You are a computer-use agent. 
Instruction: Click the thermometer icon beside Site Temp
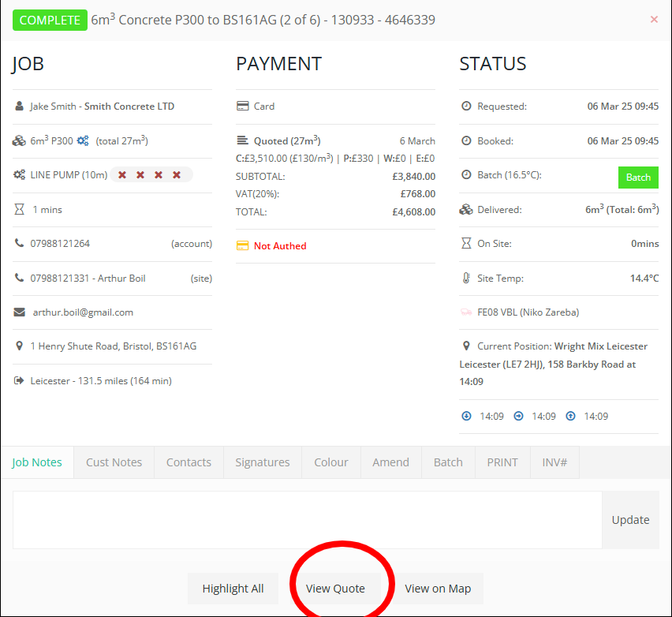point(466,278)
